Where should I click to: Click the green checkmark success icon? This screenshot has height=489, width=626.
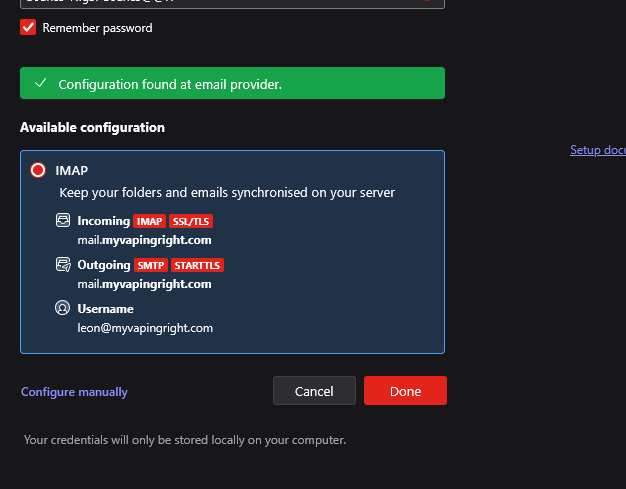[x=41, y=84]
